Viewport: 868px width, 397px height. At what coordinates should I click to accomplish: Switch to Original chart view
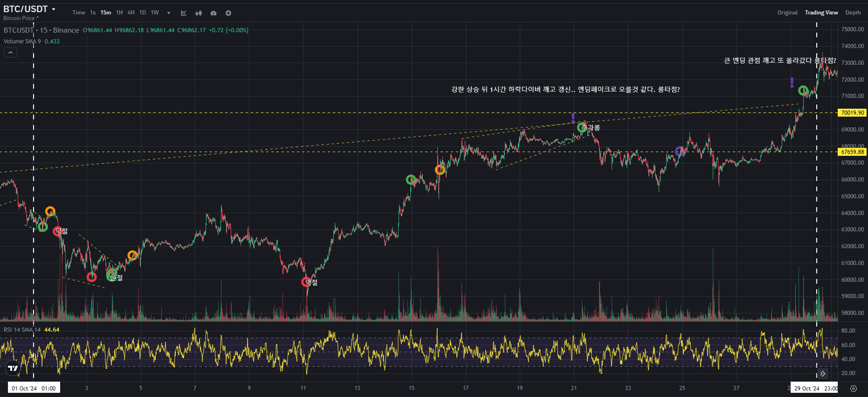pos(787,13)
